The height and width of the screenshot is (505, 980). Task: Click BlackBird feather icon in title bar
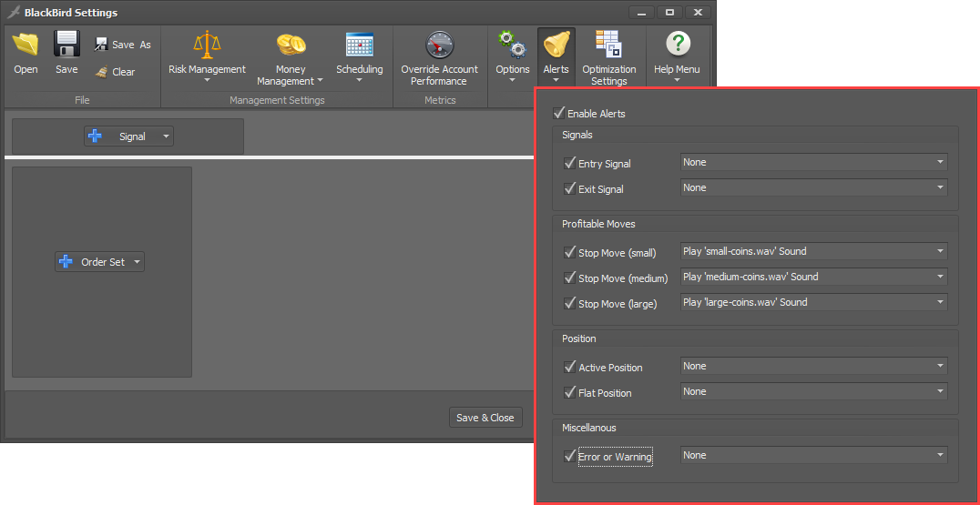coord(13,13)
